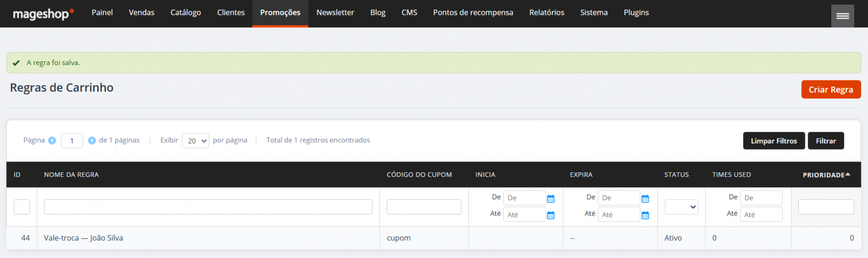This screenshot has width=868, height=258.
Task: Click the previous page arrow icon
Action: (52, 140)
